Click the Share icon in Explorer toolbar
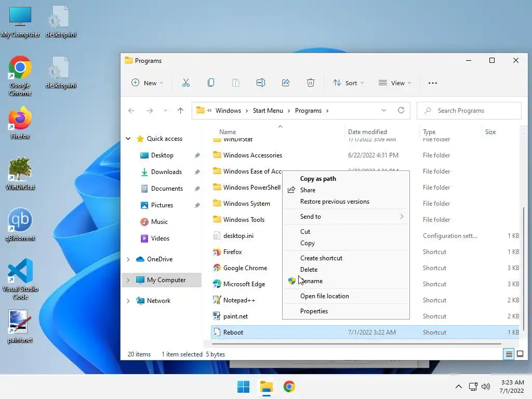Image resolution: width=532 pixels, height=399 pixels. (286, 83)
